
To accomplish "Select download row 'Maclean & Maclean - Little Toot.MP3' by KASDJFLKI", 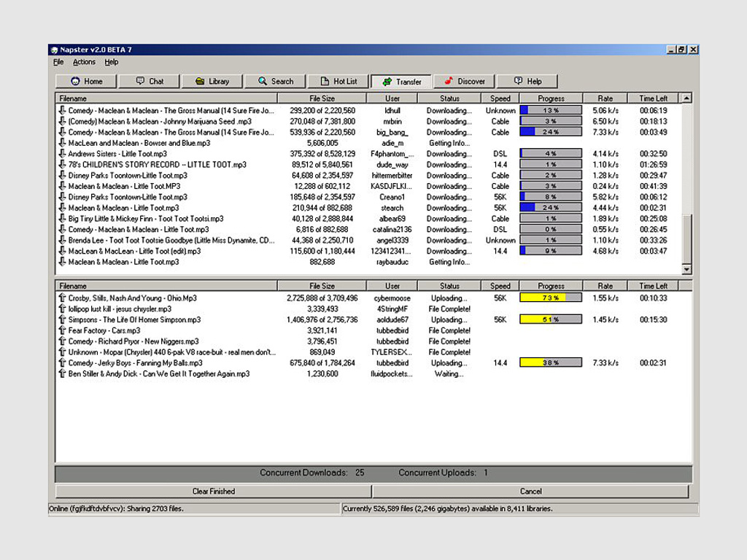I will [x=368, y=186].
